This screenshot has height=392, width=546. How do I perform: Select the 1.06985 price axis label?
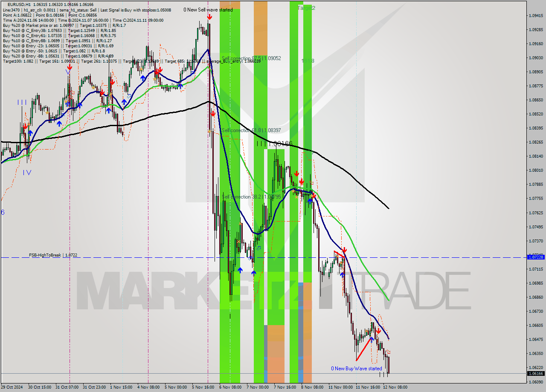536,283
